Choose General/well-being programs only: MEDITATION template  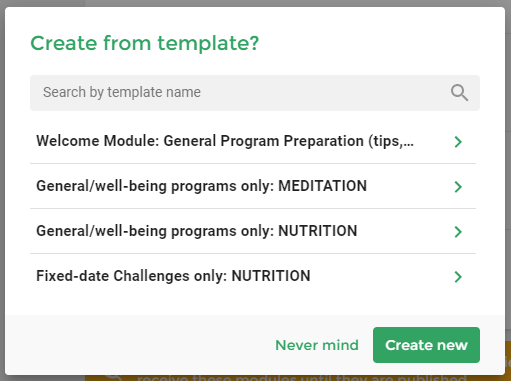pyautogui.click(x=253, y=186)
